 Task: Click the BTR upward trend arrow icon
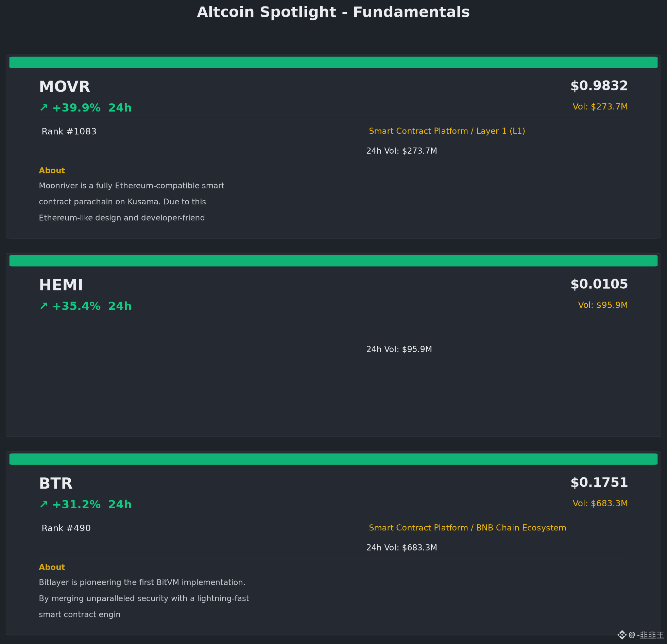pyautogui.click(x=44, y=505)
